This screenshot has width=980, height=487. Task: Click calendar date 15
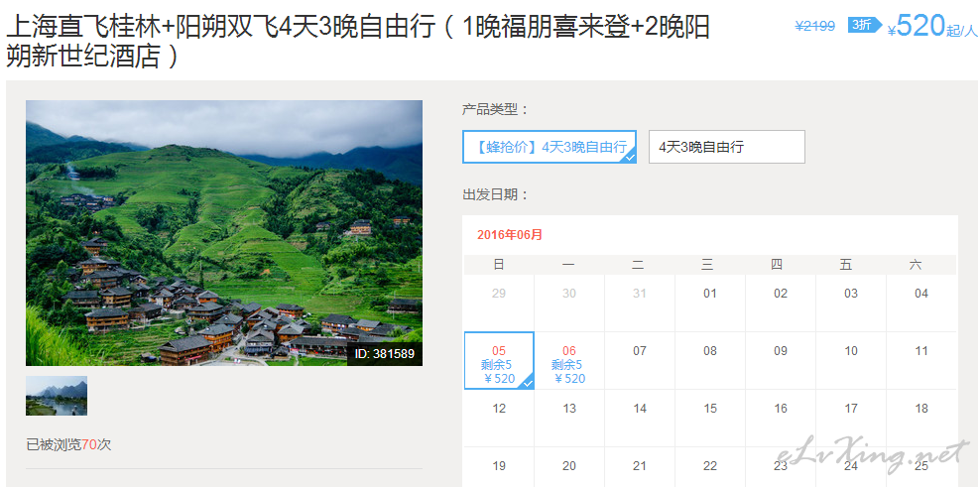click(x=710, y=419)
